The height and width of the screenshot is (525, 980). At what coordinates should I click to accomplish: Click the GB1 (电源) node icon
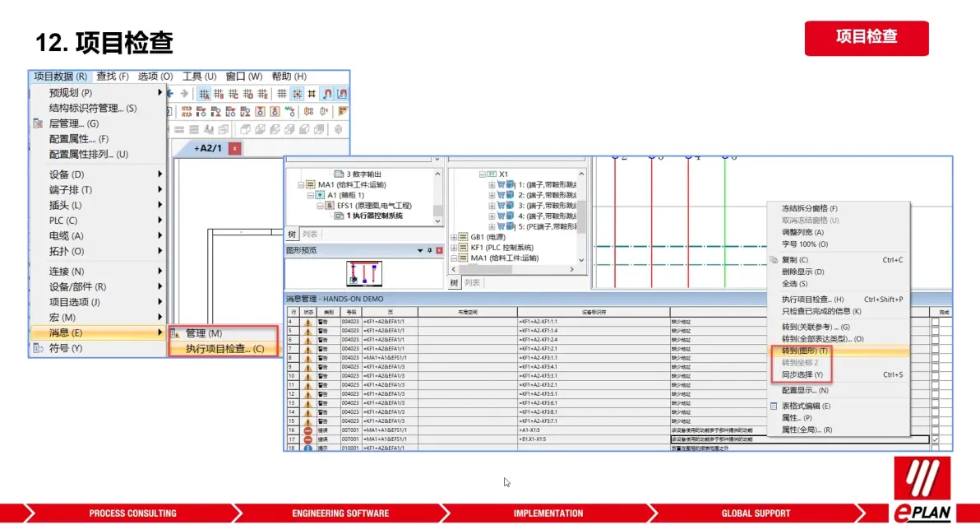click(463, 236)
